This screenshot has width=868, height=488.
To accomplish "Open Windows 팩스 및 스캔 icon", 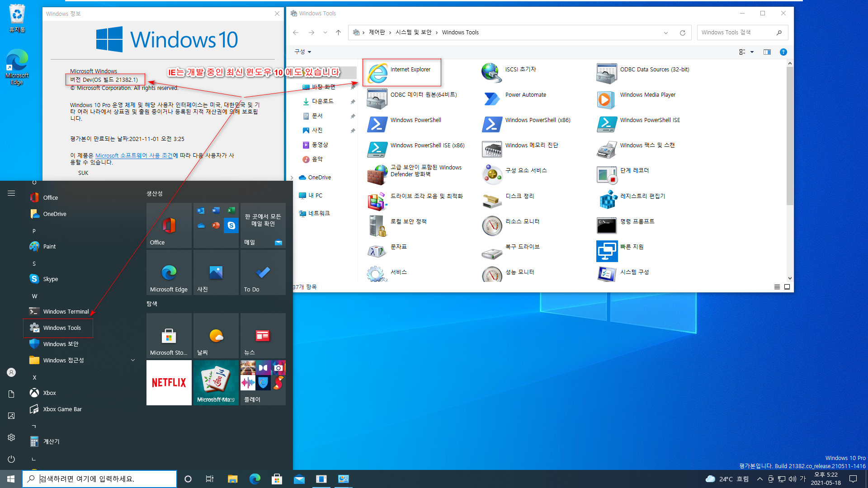I will click(607, 149).
